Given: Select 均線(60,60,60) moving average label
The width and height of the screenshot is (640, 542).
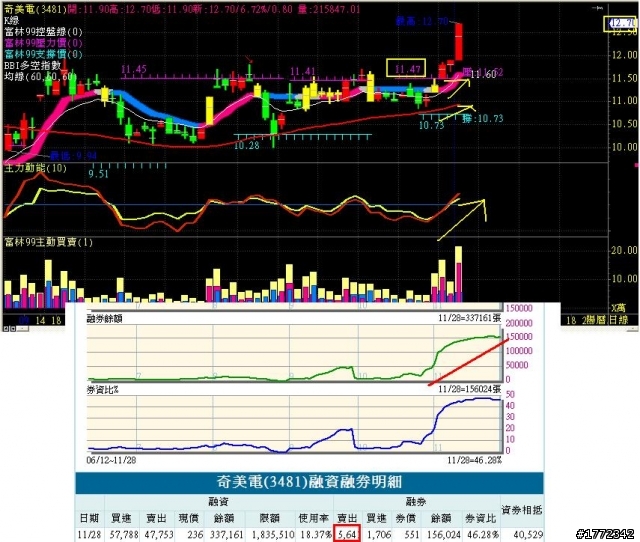Looking at the screenshot, I should click(x=40, y=76).
